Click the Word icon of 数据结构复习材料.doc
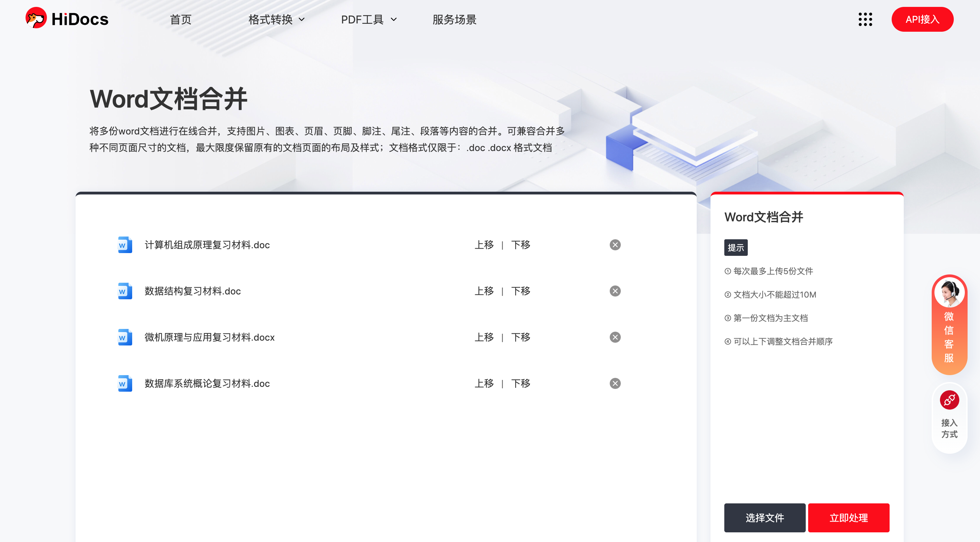The height and width of the screenshot is (542, 980). tap(125, 291)
